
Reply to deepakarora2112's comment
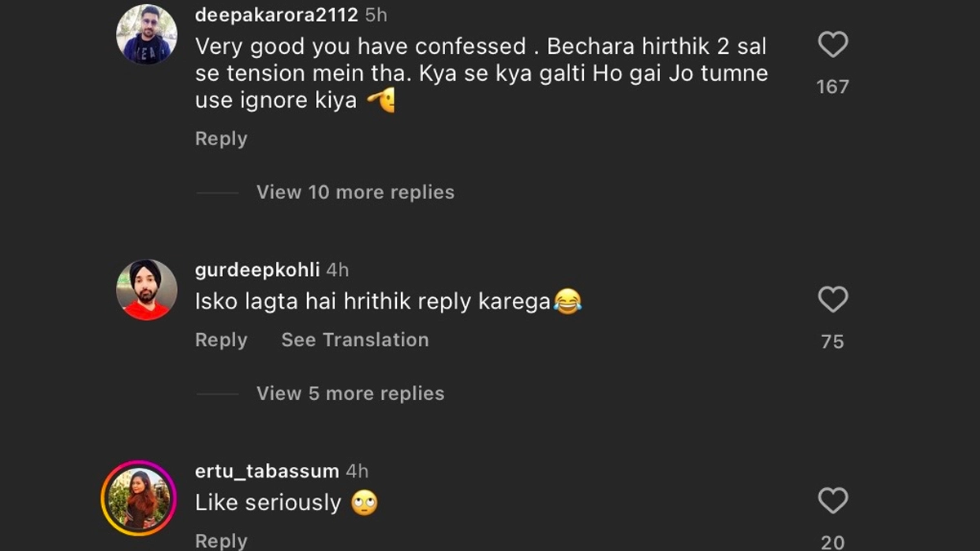220,139
